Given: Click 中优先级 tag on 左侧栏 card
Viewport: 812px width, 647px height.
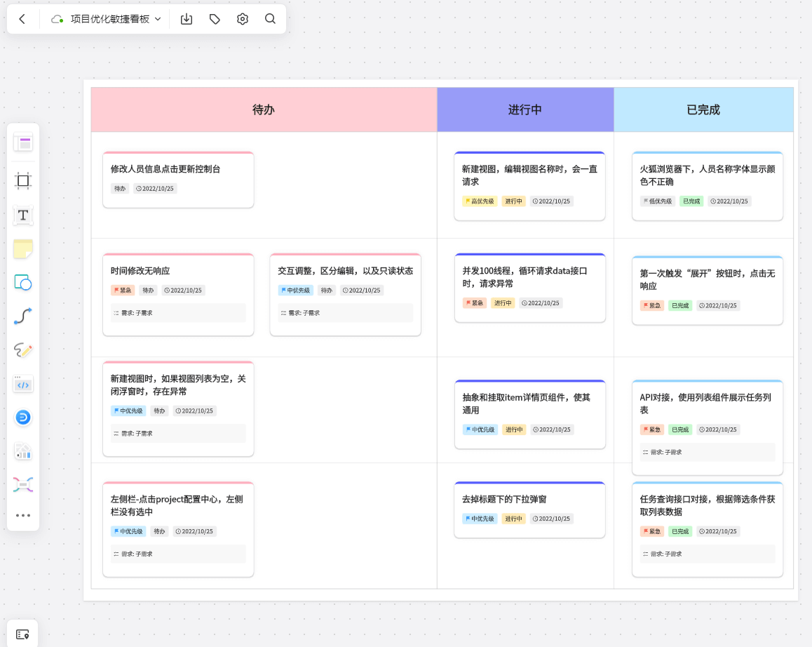Looking at the screenshot, I should (x=128, y=531).
